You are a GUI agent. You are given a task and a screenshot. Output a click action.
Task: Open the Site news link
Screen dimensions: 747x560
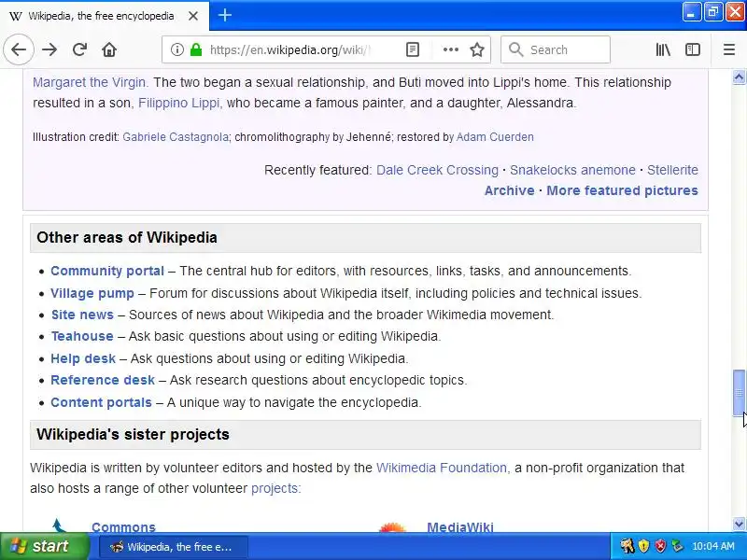(x=82, y=315)
